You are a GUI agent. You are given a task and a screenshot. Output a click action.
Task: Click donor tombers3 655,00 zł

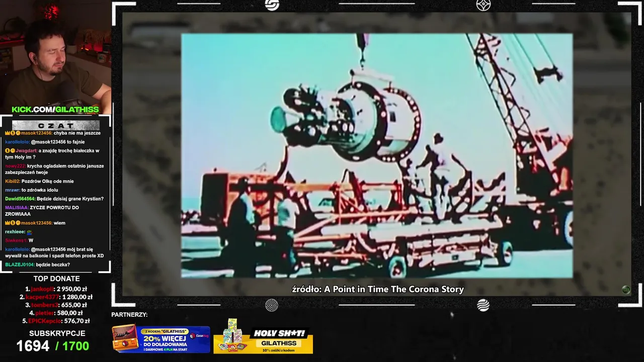click(56, 305)
